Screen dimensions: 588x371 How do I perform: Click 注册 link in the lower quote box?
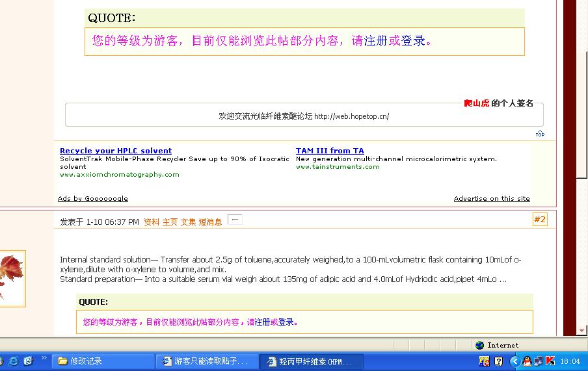pos(263,322)
